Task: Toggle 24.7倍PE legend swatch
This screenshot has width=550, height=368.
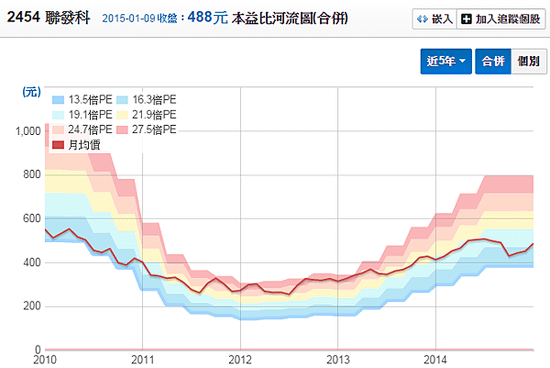Action: (58, 130)
